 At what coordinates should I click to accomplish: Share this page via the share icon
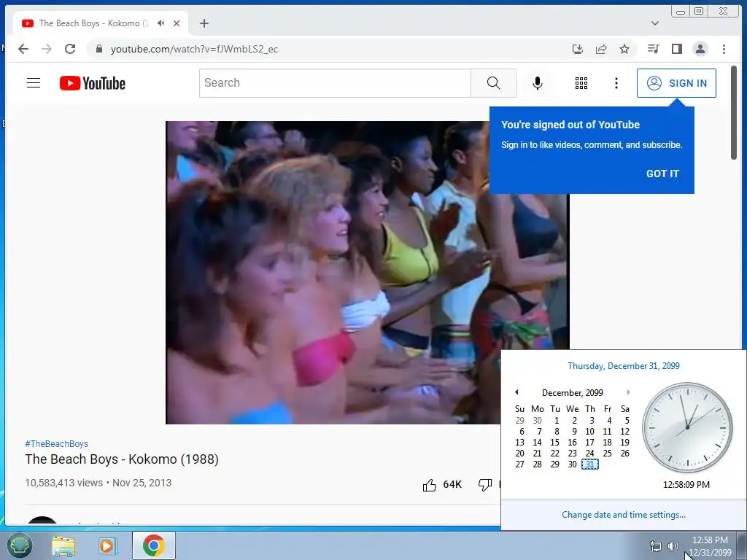click(x=601, y=49)
